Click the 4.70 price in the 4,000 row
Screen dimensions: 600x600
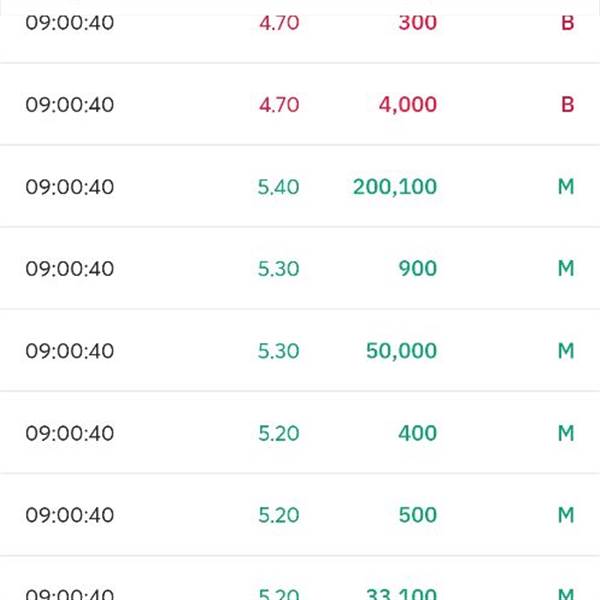coord(278,105)
